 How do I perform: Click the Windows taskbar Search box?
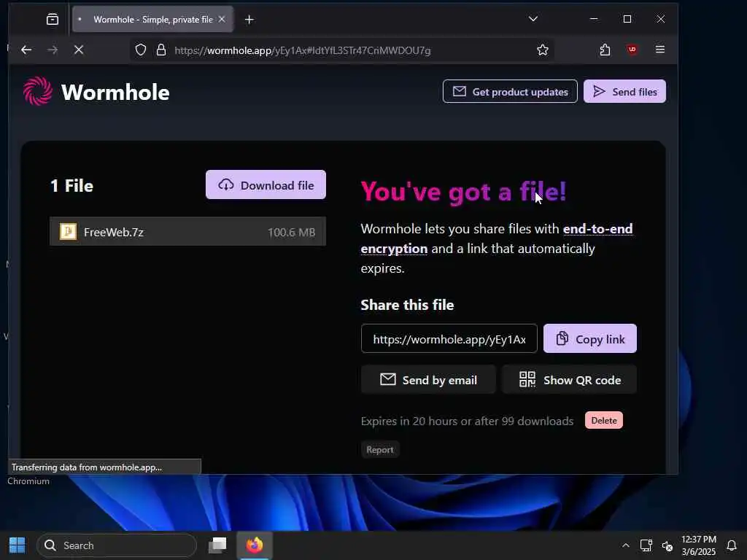pos(117,545)
